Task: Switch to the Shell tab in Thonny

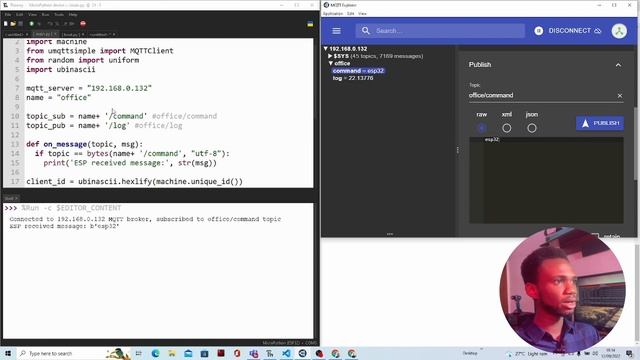Action: [x=11, y=198]
